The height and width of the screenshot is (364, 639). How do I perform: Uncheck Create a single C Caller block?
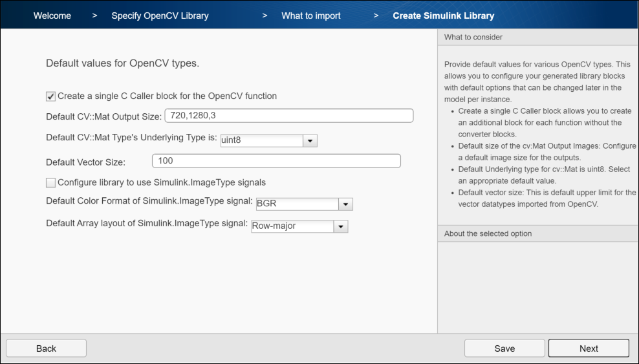coord(50,96)
